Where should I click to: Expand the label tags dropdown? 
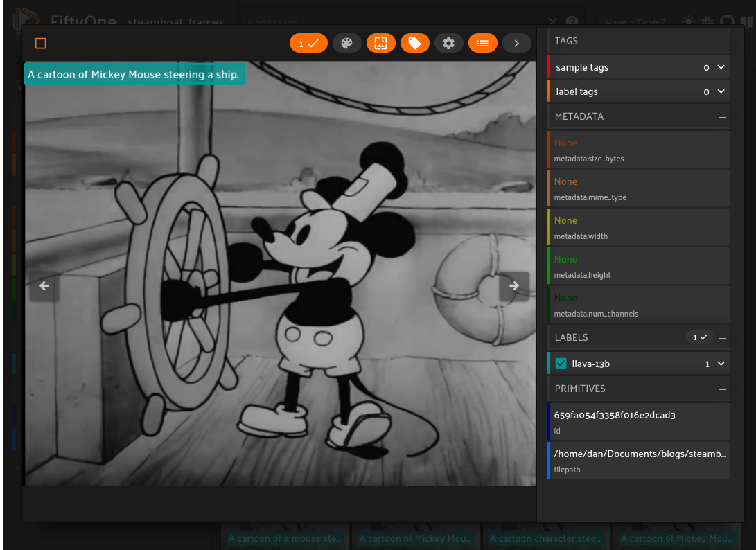721,91
